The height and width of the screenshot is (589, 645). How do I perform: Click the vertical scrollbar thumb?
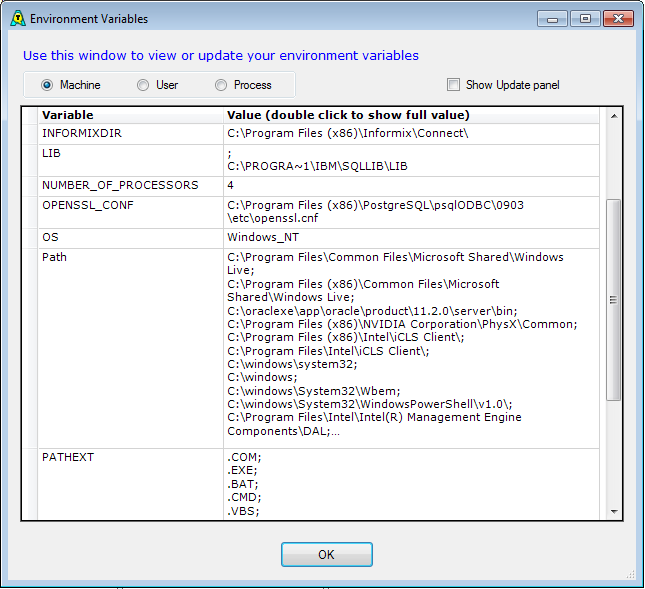(614, 300)
